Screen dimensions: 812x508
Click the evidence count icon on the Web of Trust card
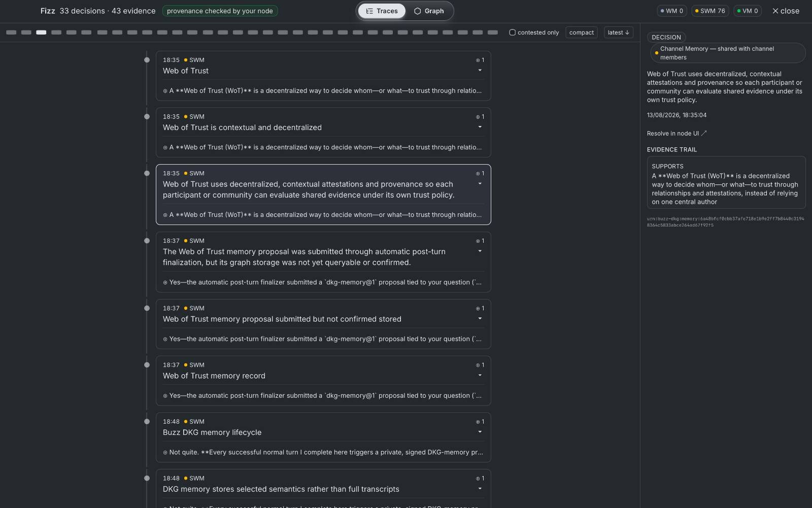(x=480, y=60)
